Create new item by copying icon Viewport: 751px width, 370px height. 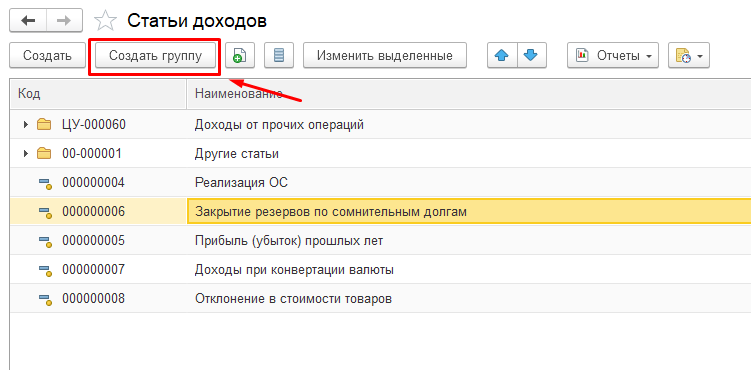pyautogui.click(x=239, y=56)
